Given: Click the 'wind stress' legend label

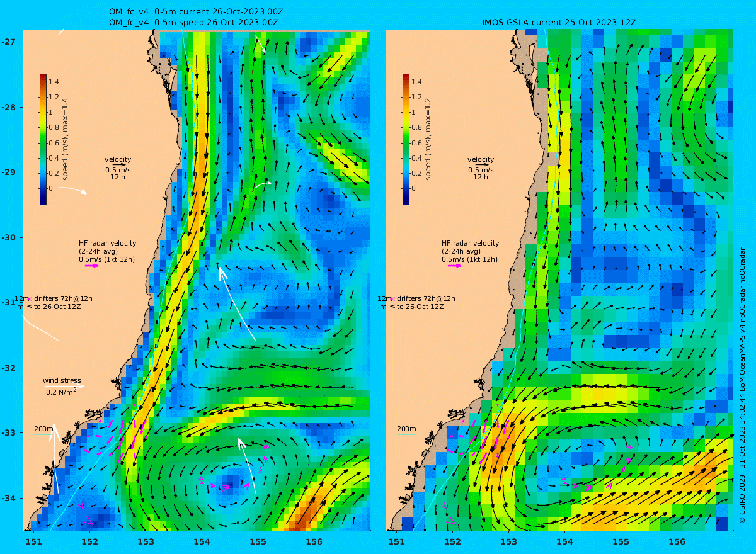Looking at the screenshot, I should (62, 380).
